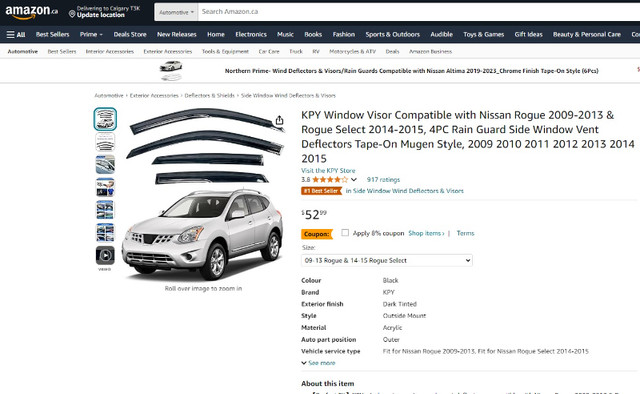Image resolution: width=640 pixels, height=394 pixels.
Task: Click the orange Coupon: label
Action: pyautogui.click(x=316, y=234)
